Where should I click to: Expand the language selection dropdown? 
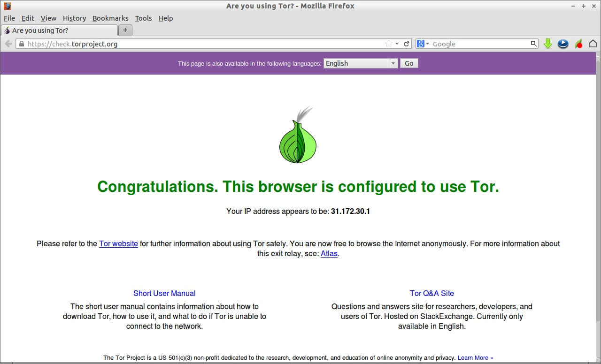pyautogui.click(x=393, y=63)
